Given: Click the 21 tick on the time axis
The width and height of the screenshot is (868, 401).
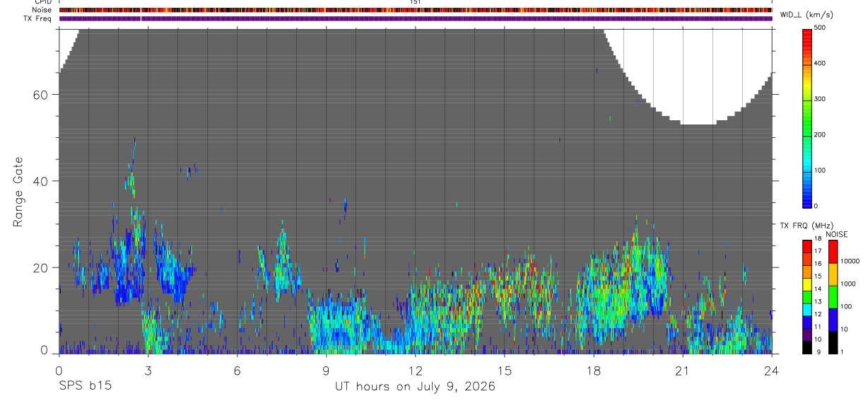Looking at the screenshot, I should [x=683, y=370].
